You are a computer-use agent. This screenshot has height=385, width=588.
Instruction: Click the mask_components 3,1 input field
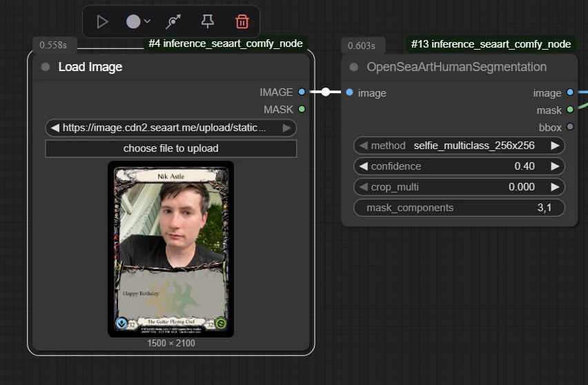point(459,208)
